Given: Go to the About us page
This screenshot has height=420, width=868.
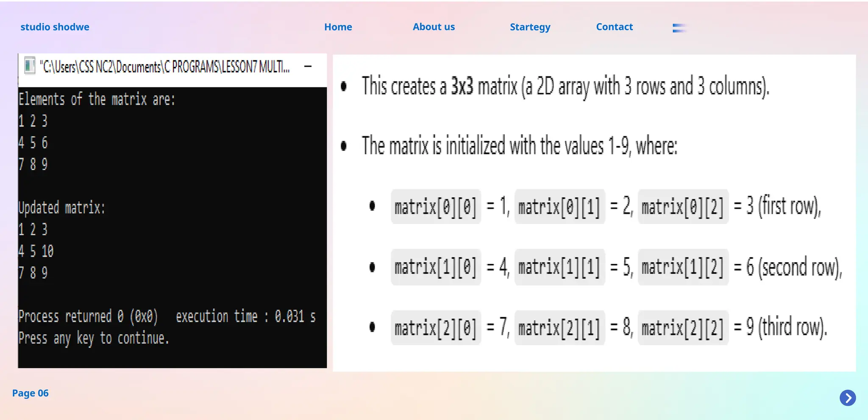Looking at the screenshot, I should (434, 27).
